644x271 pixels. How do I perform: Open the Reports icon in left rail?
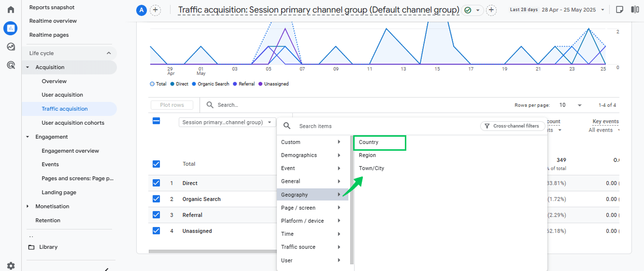(11, 29)
